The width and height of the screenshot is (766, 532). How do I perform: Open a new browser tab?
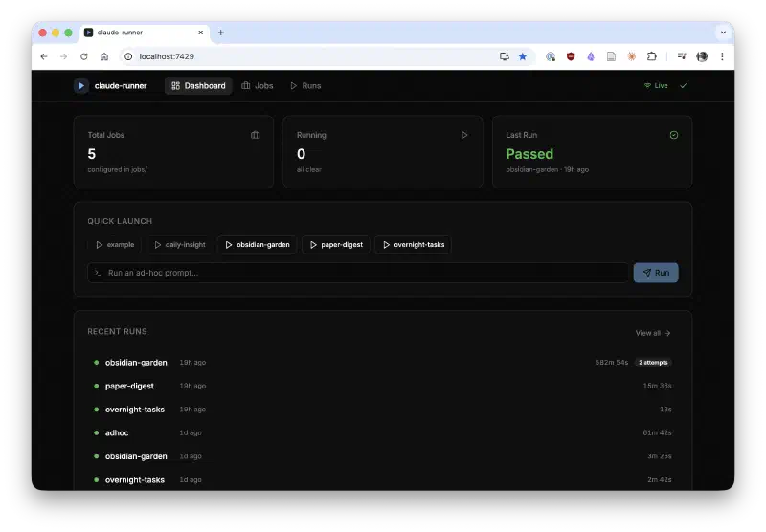(221, 33)
